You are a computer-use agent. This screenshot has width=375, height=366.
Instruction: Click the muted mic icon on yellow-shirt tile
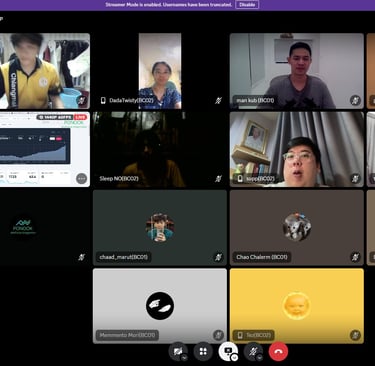(x=81, y=100)
